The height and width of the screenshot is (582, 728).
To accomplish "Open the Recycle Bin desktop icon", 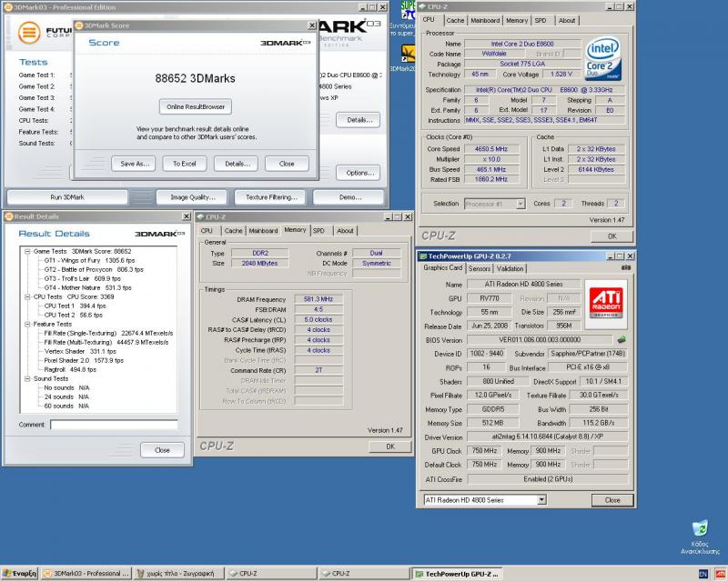I will pyautogui.click(x=700, y=530).
